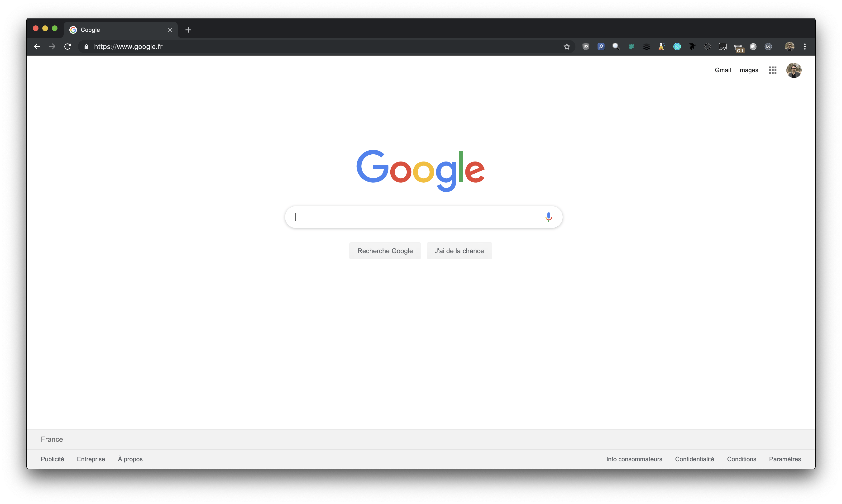Open the Gmail link

click(722, 70)
